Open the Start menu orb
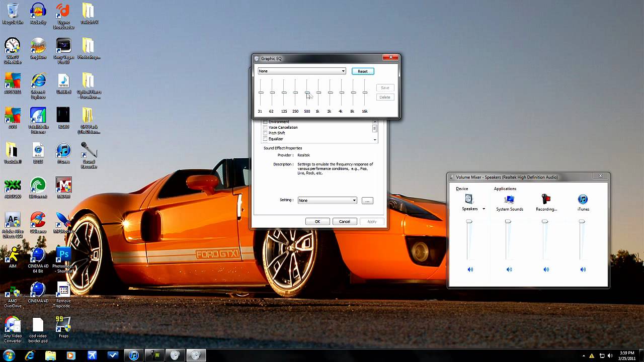 point(9,355)
